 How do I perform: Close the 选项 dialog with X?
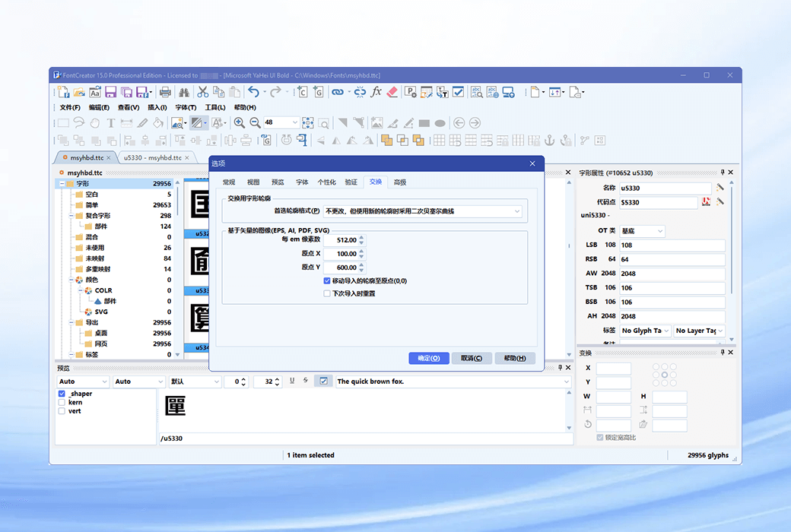(532, 163)
